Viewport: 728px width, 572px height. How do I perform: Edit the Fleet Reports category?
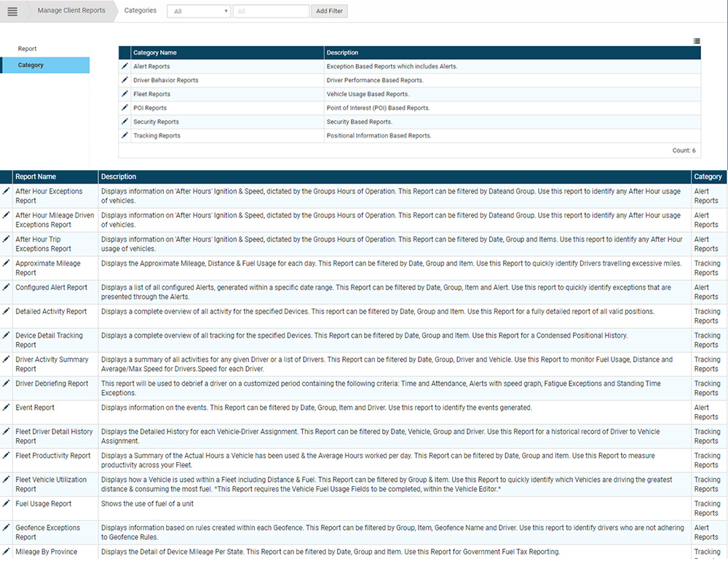[124, 94]
